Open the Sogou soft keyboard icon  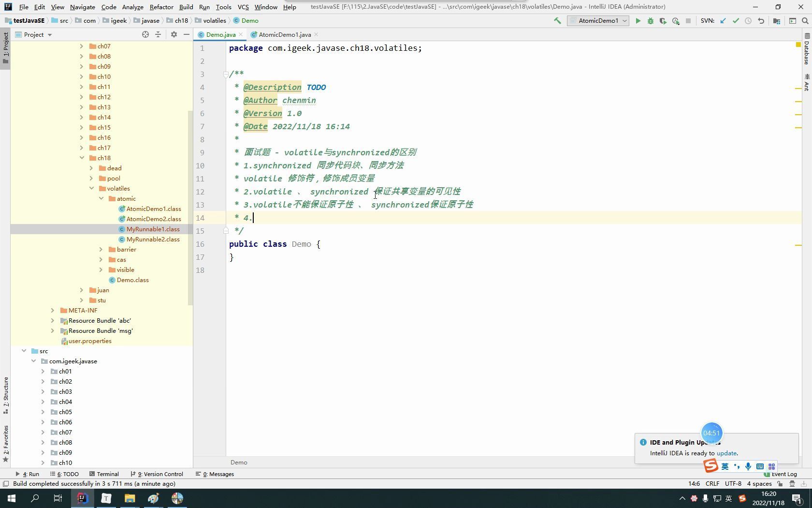click(760, 466)
